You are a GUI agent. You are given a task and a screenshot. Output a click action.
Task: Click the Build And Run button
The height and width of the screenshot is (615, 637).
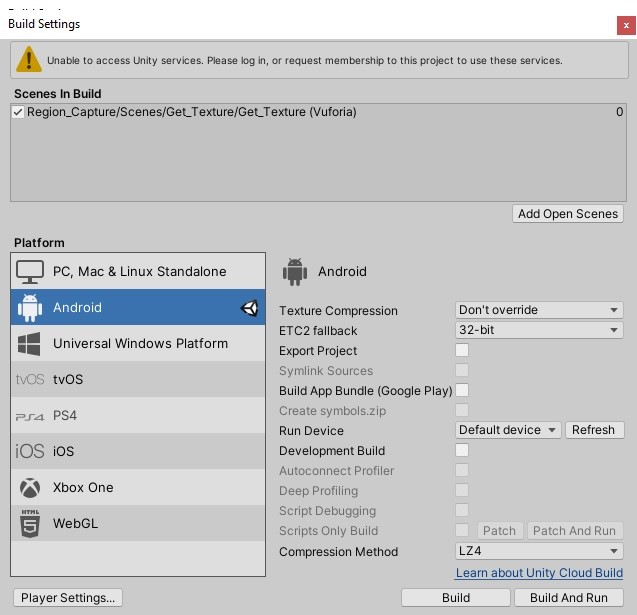click(569, 598)
